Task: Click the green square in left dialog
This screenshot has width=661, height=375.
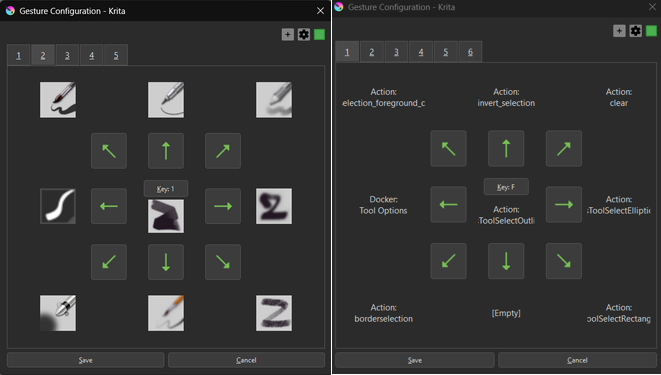Action: (x=320, y=34)
